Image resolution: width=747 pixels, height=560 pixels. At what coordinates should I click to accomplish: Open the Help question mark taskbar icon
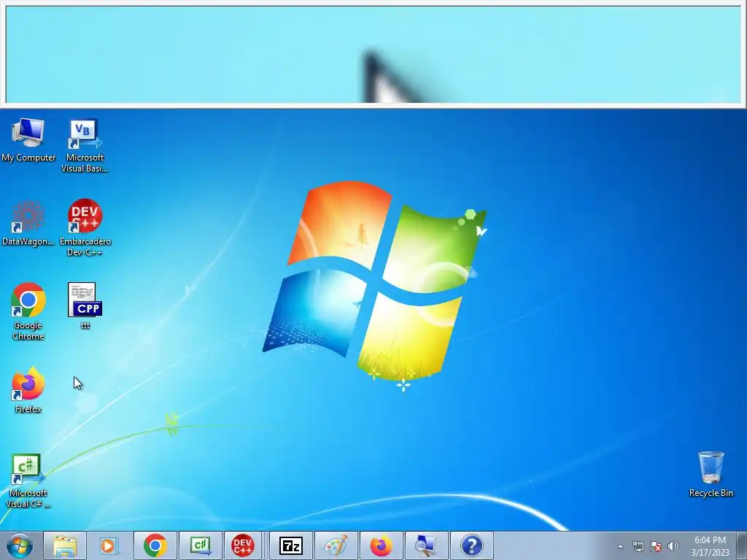point(472,545)
